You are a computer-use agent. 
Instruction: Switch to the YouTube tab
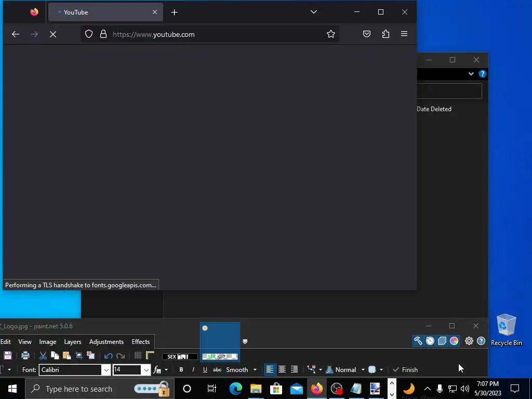(x=105, y=12)
